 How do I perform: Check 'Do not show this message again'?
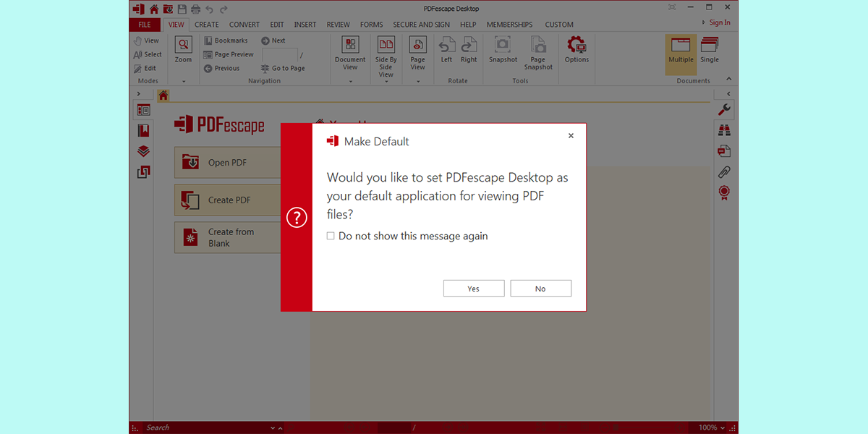point(331,236)
